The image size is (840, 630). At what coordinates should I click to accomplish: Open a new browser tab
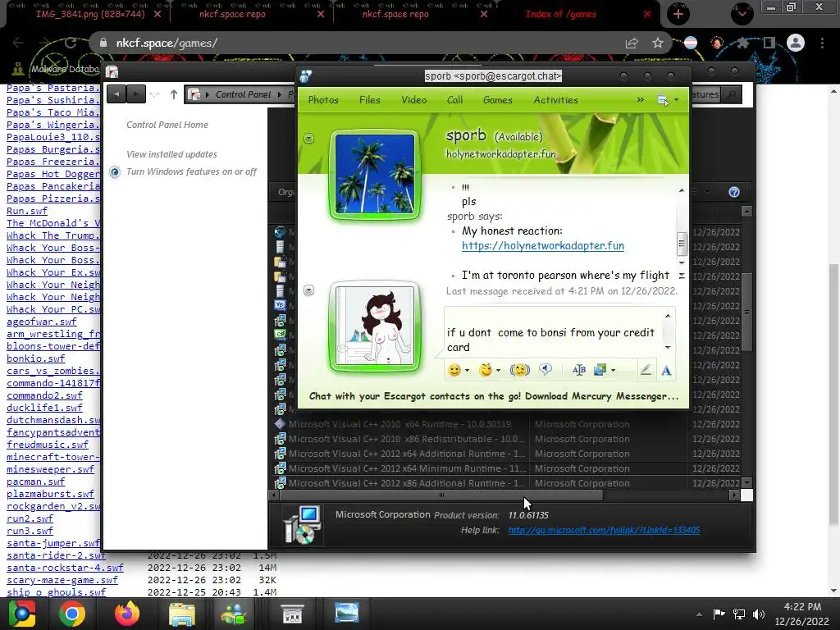(x=678, y=14)
